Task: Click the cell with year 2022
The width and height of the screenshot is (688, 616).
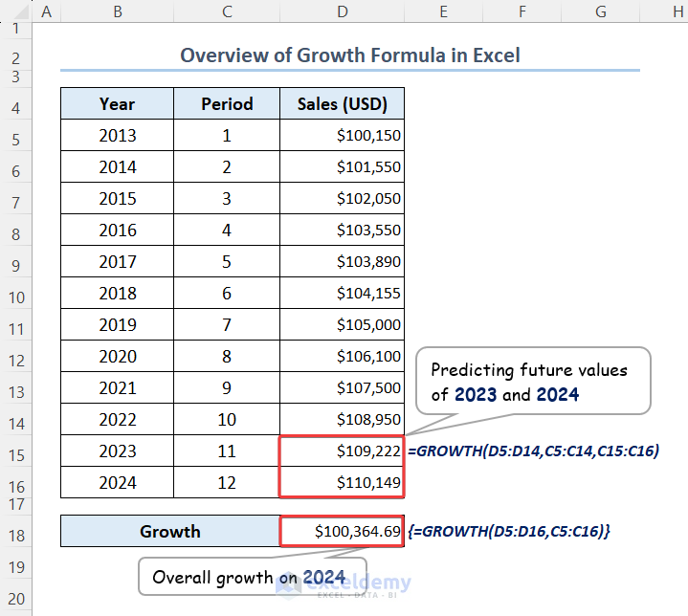Action: pos(117,420)
